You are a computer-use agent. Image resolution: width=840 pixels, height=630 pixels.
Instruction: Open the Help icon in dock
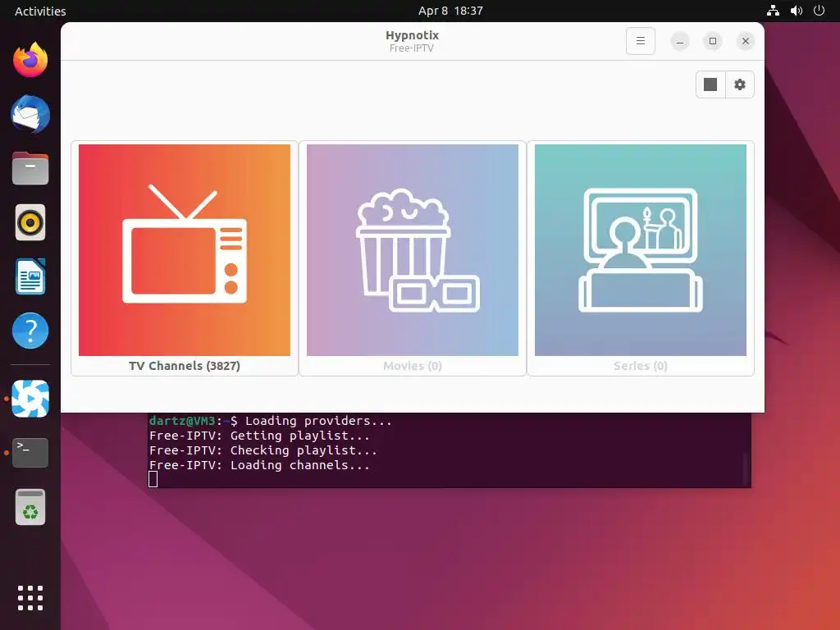(30, 331)
